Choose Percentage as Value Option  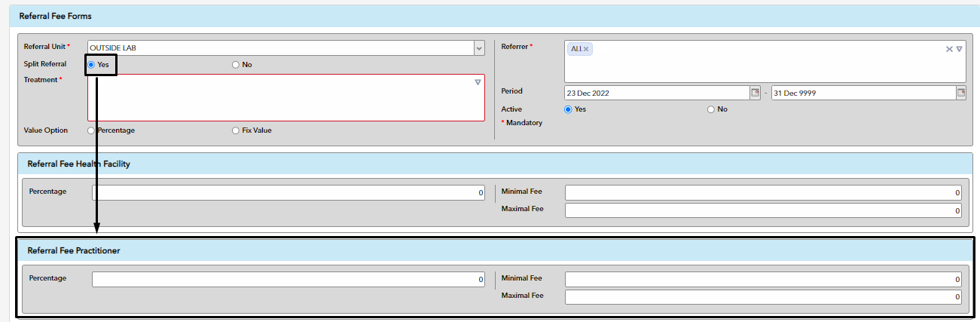tap(91, 130)
